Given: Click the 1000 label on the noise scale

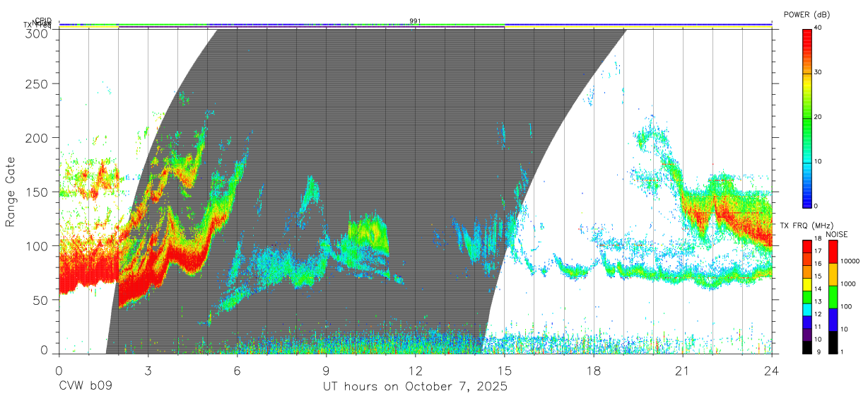Looking at the screenshot, I should coord(848,284).
